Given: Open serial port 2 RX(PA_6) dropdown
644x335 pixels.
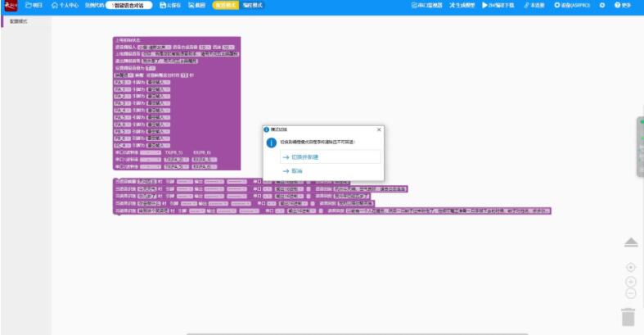Looking at the screenshot, I should [x=204, y=167].
